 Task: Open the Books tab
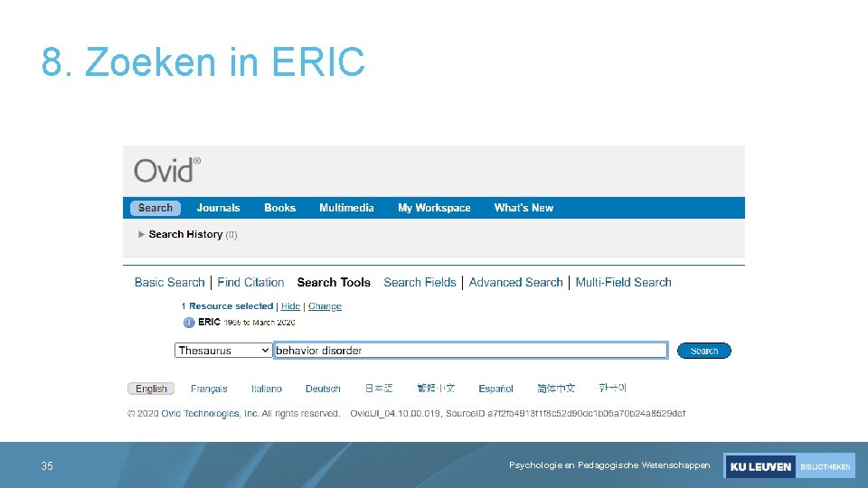pyautogui.click(x=279, y=208)
